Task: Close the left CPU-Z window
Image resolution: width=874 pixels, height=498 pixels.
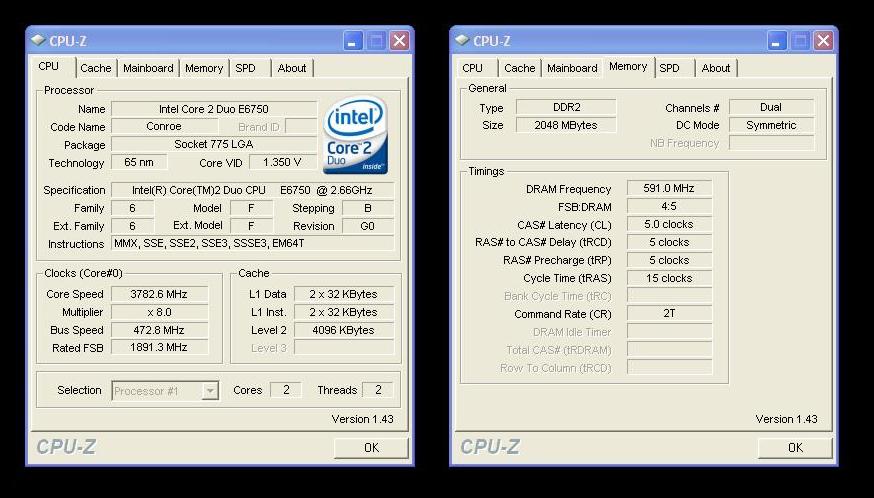Action: click(x=399, y=41)
